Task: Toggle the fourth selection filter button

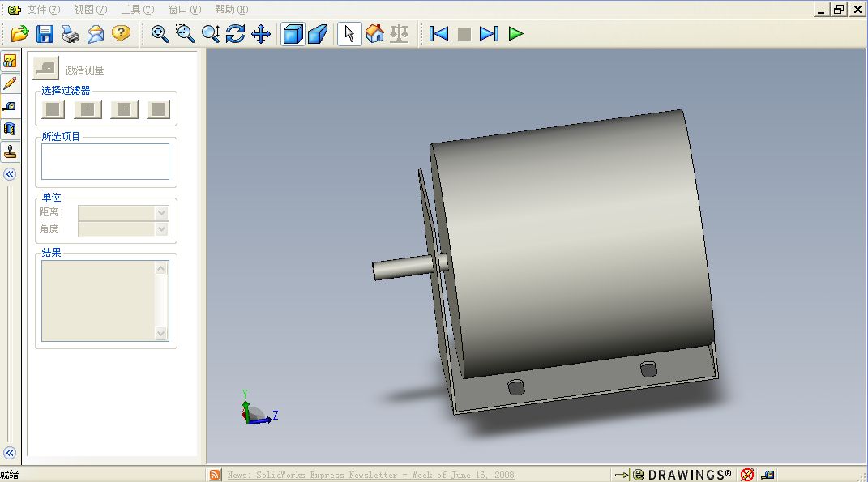Action: tap(158, 109)
